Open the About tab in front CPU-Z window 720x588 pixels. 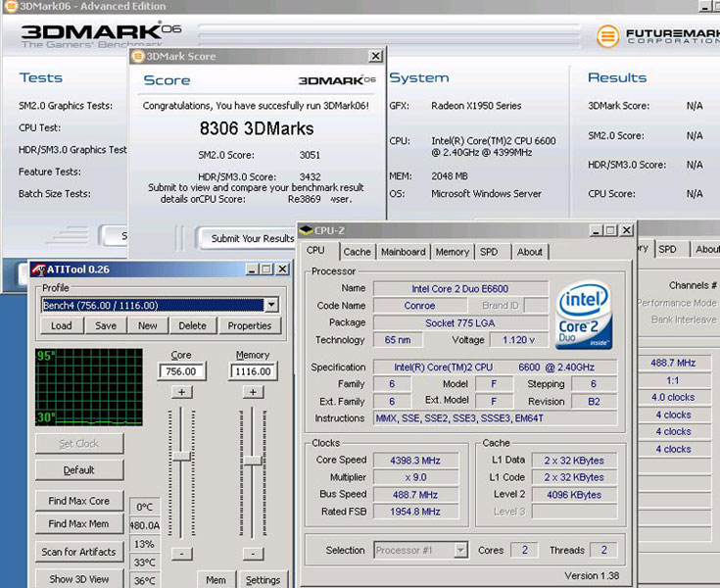530,252
